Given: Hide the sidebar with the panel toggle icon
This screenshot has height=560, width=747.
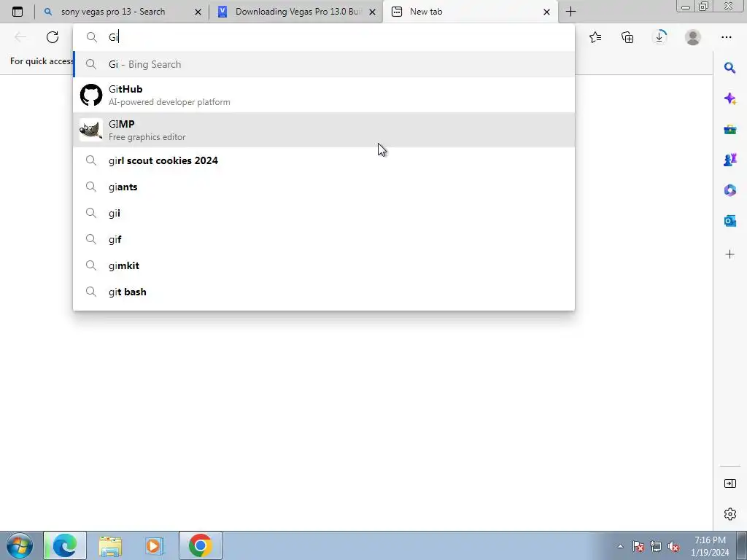Looking at the screenshot, I should [x=729, y=483].
